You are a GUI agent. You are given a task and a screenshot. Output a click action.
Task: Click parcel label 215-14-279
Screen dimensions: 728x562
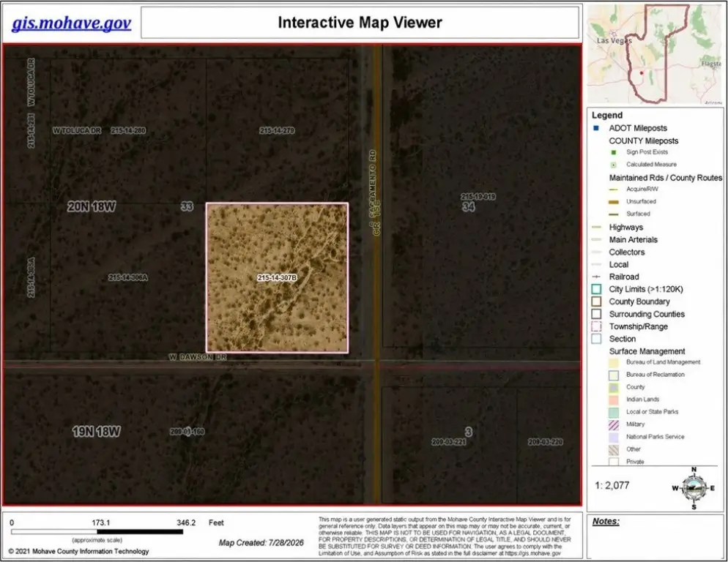tap(277, 131)
